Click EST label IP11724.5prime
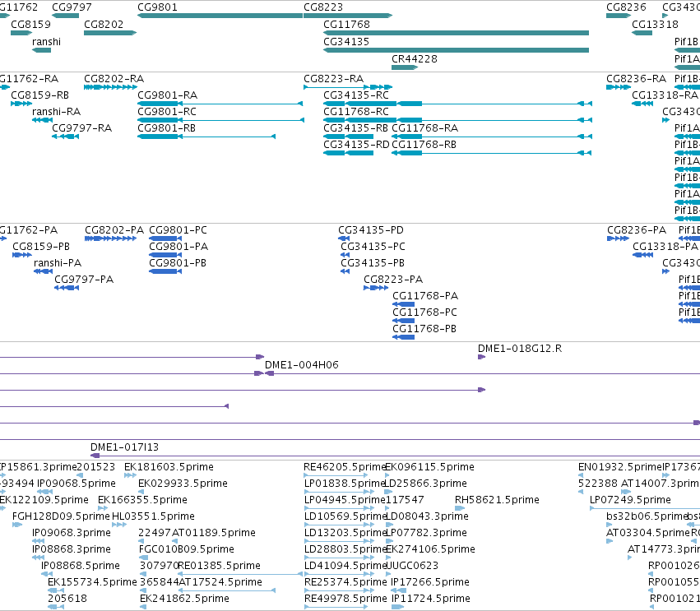 coord(431,599)
